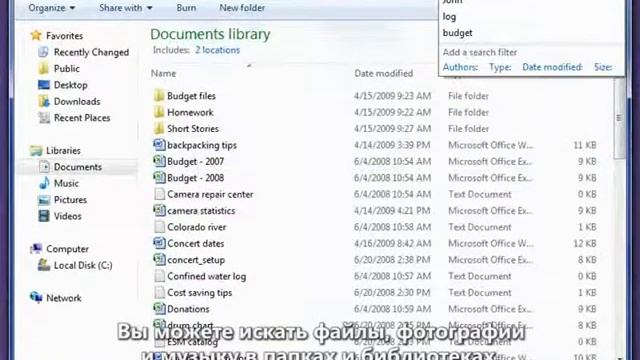The image size is (640, 360).
Task: Click Camera repair center text file icon
Action: 159,194
